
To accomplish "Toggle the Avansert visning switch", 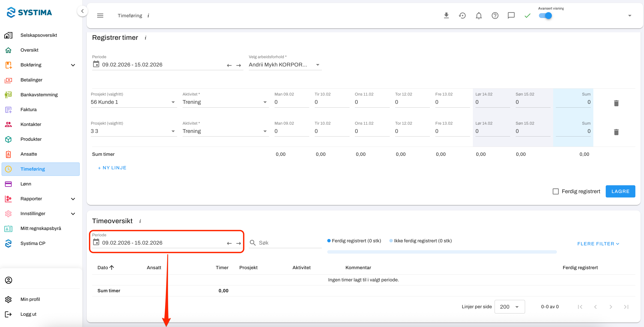I will 545,16.
